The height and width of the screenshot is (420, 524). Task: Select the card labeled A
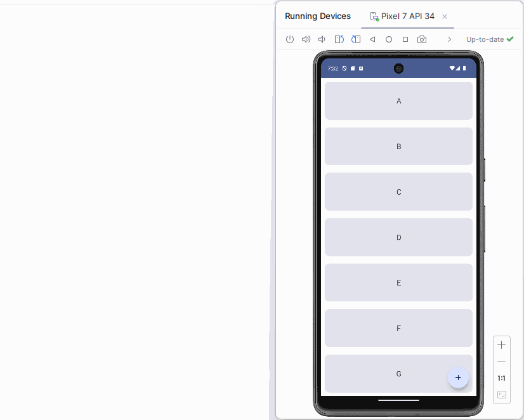point(398,101)
